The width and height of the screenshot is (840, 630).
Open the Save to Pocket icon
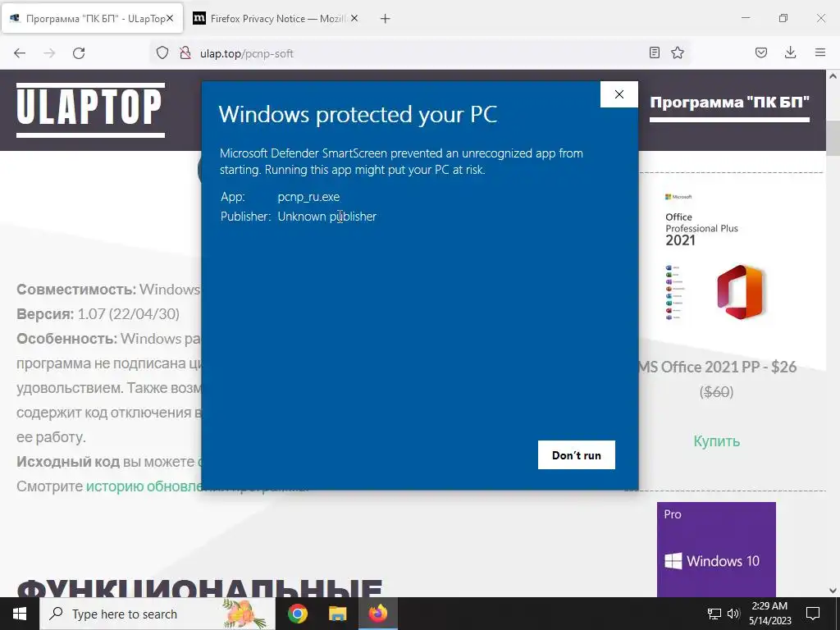[x=761, y=52]
